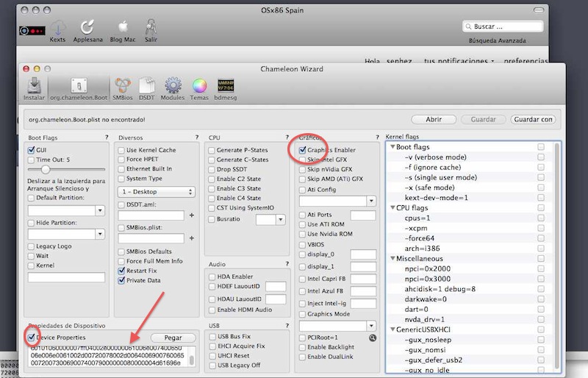Click the CPU section help question mark

[287, 138]
